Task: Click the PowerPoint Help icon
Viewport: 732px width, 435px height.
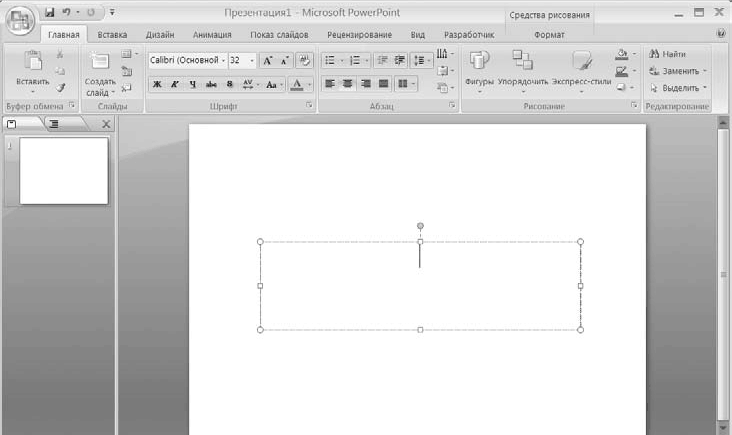Action: [x=721, y=34]
